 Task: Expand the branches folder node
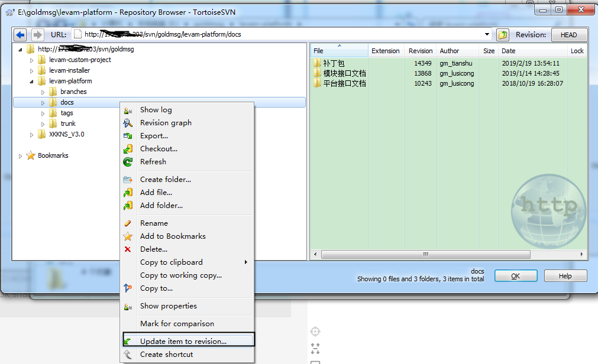click(43, 92)
